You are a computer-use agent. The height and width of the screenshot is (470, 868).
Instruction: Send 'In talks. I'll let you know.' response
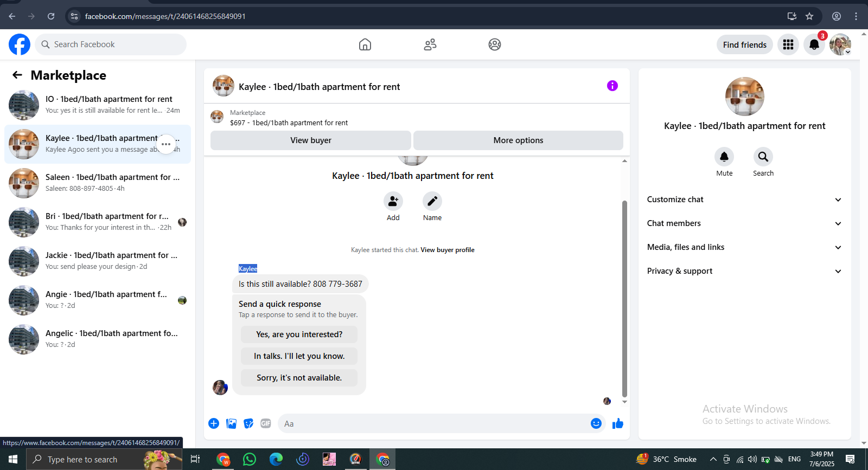pos(299,356)
